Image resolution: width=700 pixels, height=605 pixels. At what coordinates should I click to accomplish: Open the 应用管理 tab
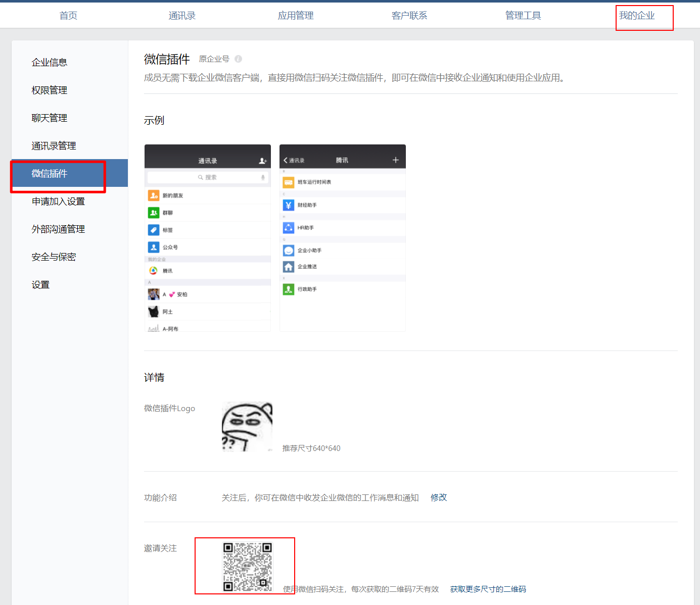point(296,16)
